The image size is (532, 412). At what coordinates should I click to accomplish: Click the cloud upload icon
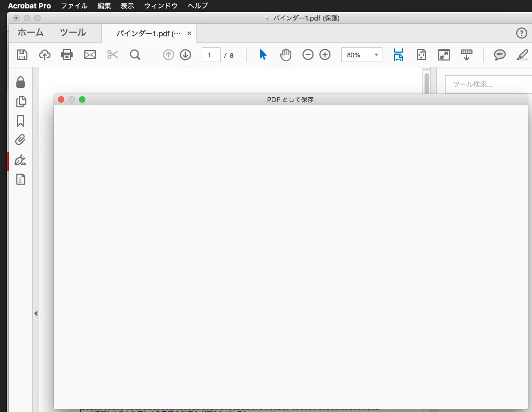tap(44, 55)
